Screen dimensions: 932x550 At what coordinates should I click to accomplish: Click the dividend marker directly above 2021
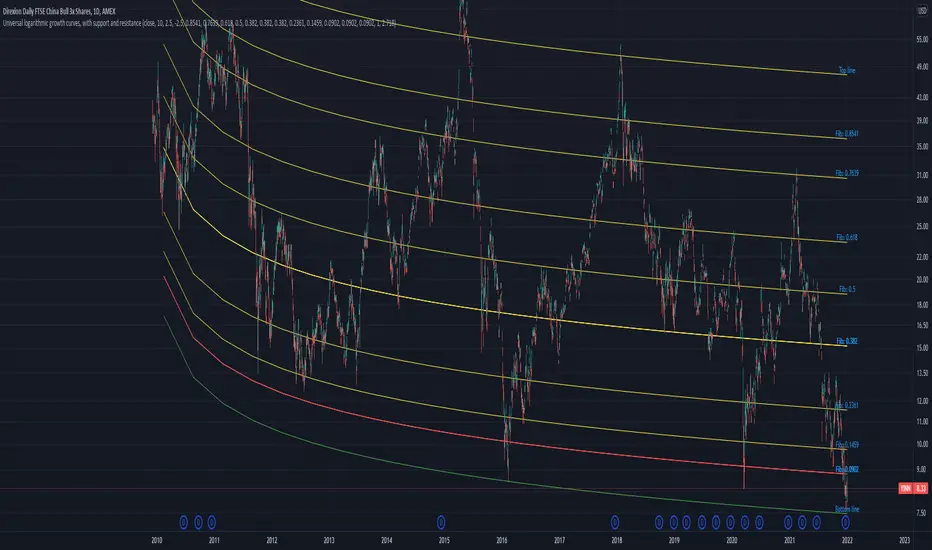788,523
